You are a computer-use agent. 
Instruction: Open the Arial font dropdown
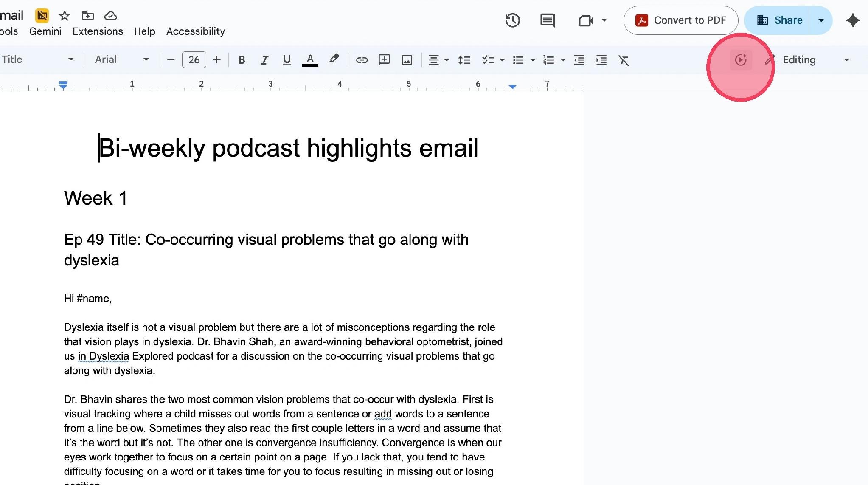(x=122, y=59)
